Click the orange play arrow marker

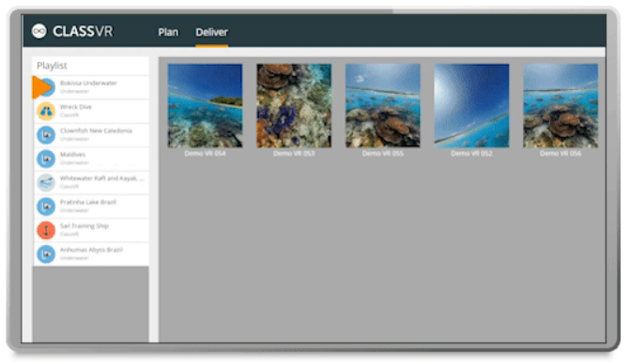coord(41,87)
